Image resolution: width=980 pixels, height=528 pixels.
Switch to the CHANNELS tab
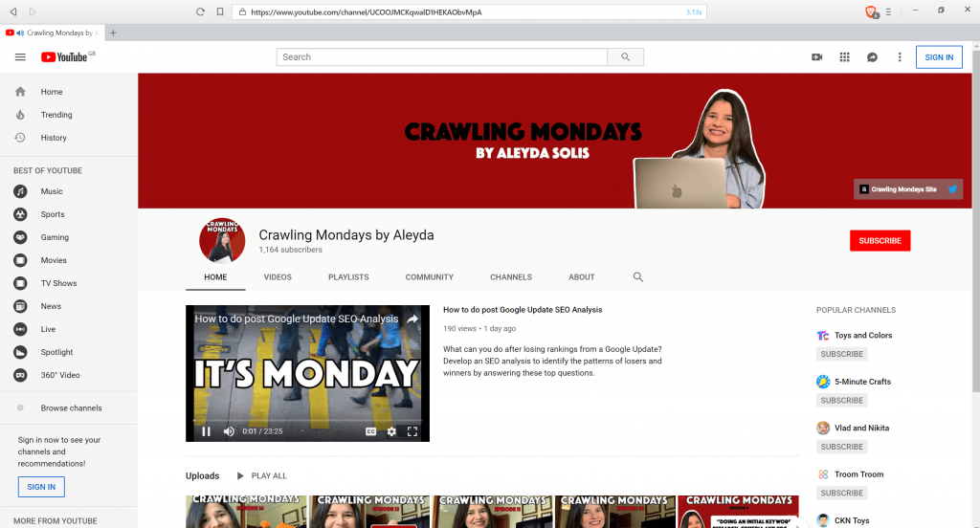(x=511, y=276)
